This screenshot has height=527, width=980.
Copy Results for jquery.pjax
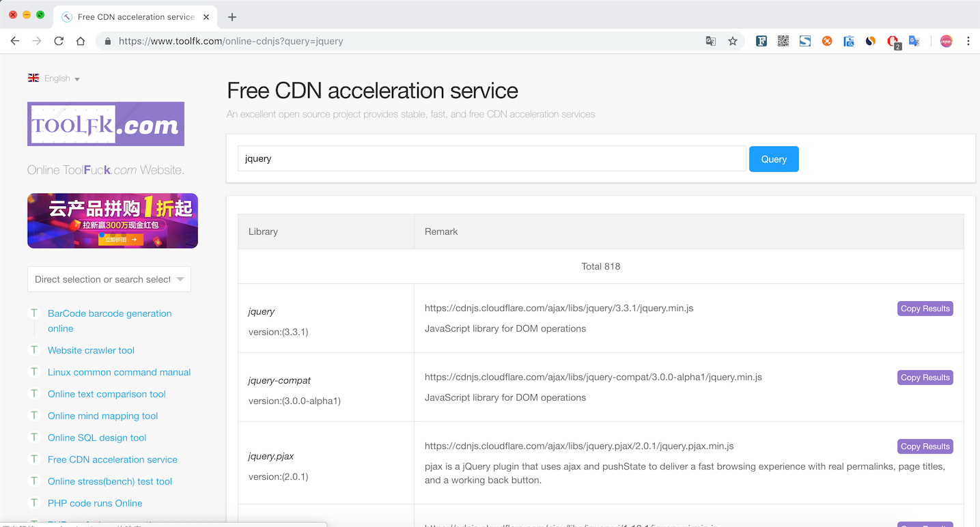tap(925, 446)
